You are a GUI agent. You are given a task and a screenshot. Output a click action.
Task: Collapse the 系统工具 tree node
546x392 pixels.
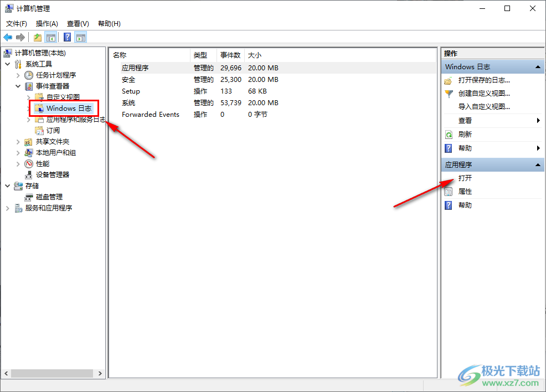click(x=8, y=64)
